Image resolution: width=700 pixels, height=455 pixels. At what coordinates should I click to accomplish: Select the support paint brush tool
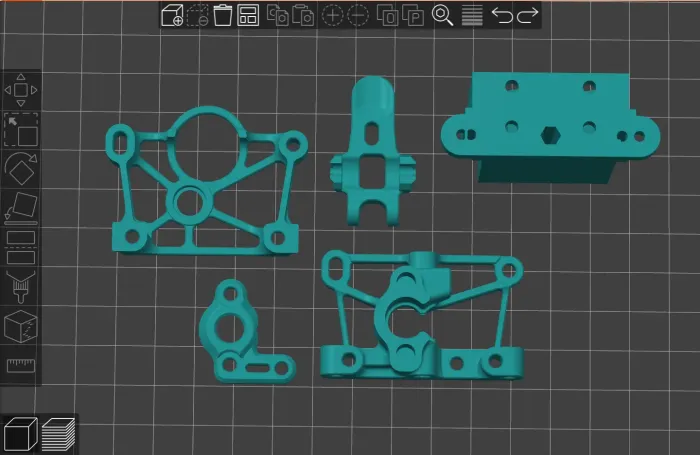click(21, 285)
